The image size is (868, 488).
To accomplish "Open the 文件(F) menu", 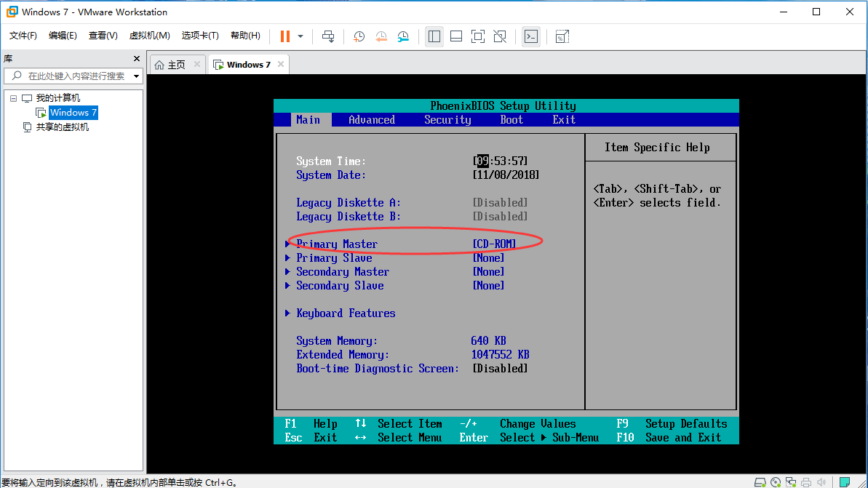I will tap(23, 36).
